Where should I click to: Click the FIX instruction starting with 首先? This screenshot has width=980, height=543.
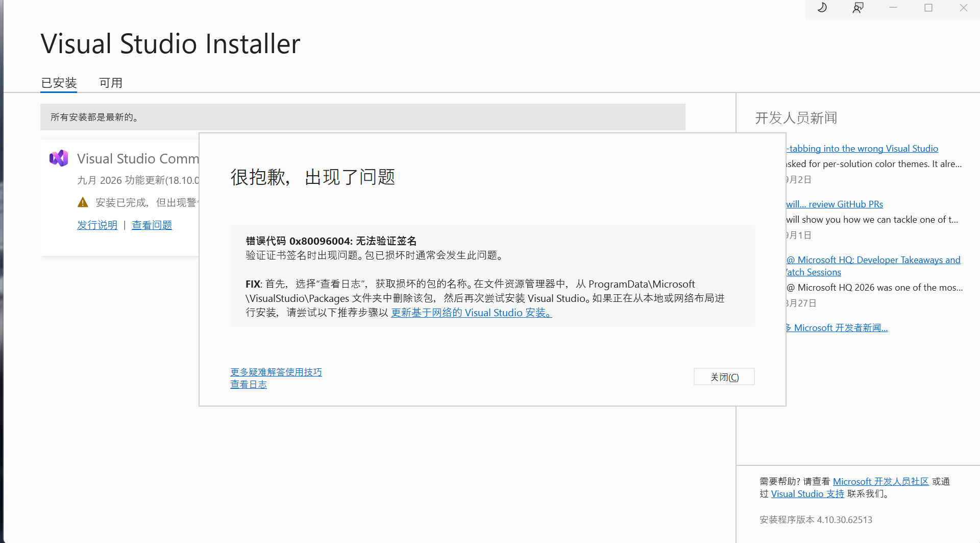pos(485,298)
